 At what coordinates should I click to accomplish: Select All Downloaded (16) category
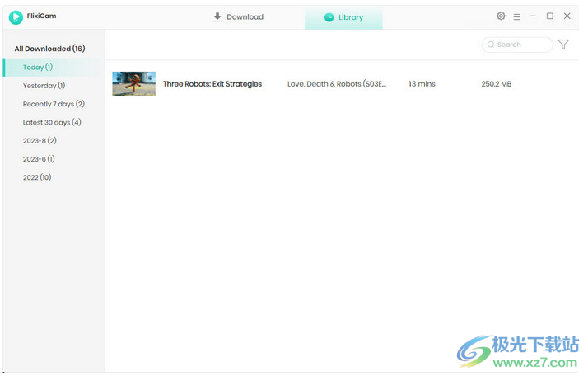49,49
